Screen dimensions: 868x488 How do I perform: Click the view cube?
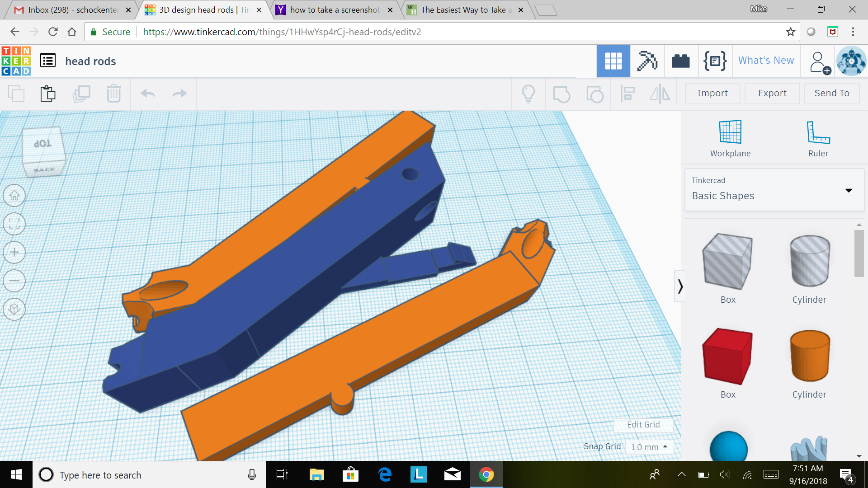point(43,152)
